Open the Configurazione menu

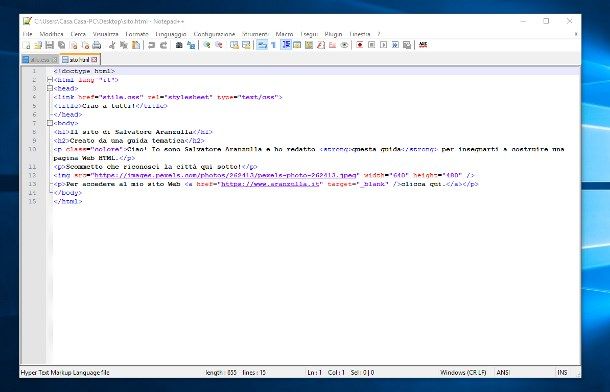(214, 34)
